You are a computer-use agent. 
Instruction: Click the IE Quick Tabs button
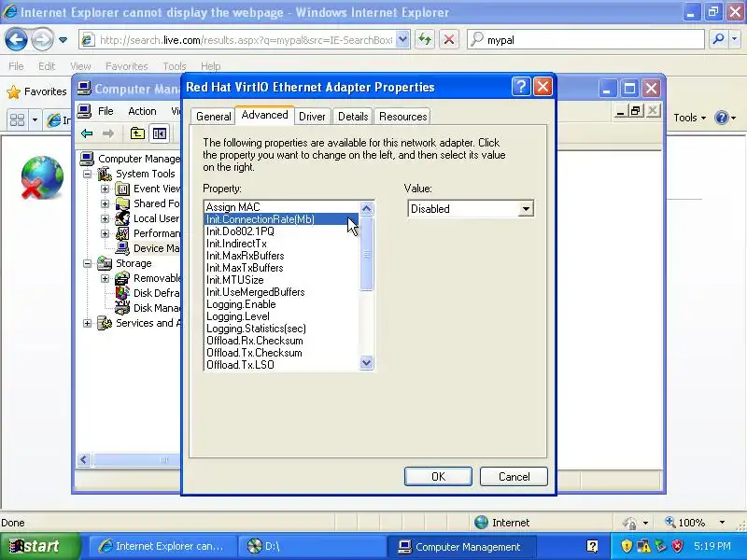18,119
